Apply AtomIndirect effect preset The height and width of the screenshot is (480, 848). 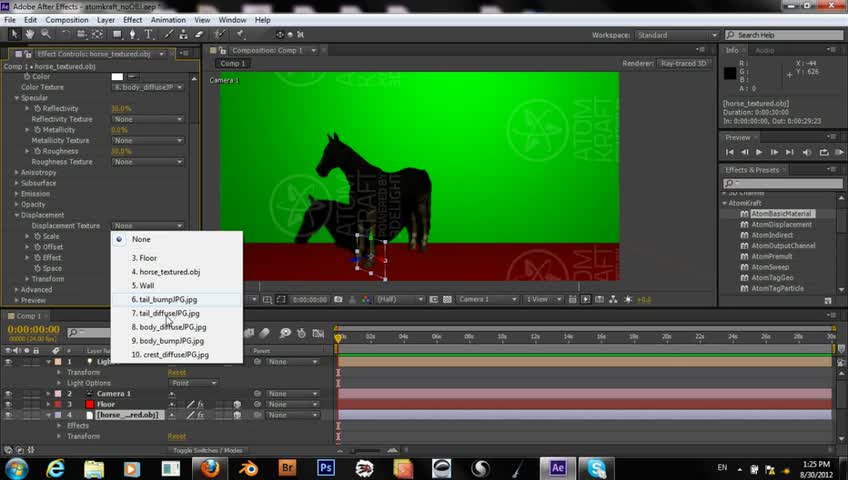pyautogui.click(x=772, y=235)
